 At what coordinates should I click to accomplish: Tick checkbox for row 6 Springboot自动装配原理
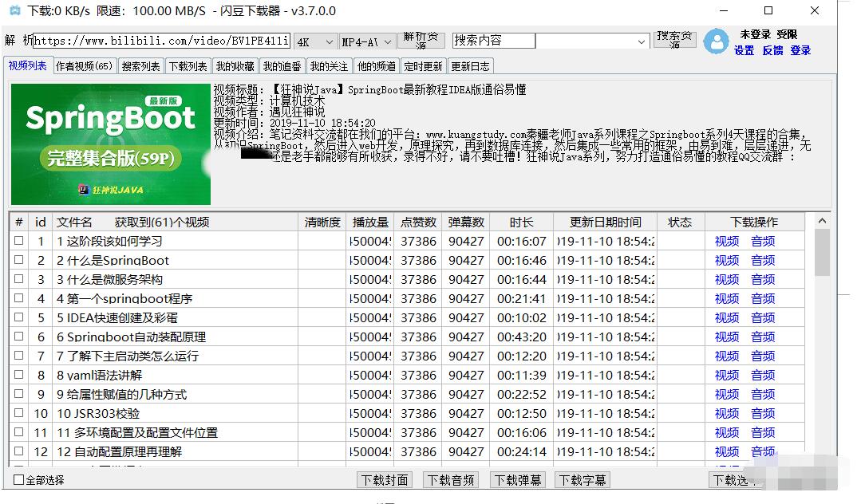[x=19, y=336]
